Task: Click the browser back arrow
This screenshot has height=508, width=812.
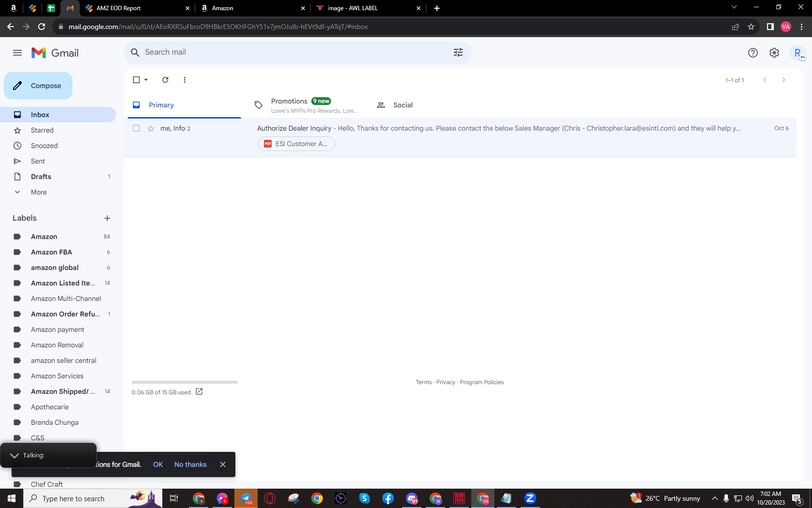Action: pos(11,27)
